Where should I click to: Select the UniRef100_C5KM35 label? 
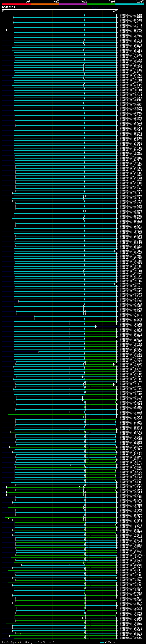(131, 399)
